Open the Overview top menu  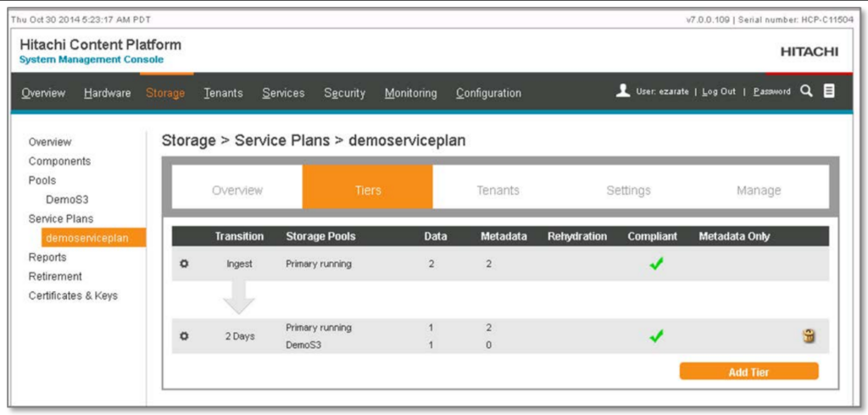43,93
